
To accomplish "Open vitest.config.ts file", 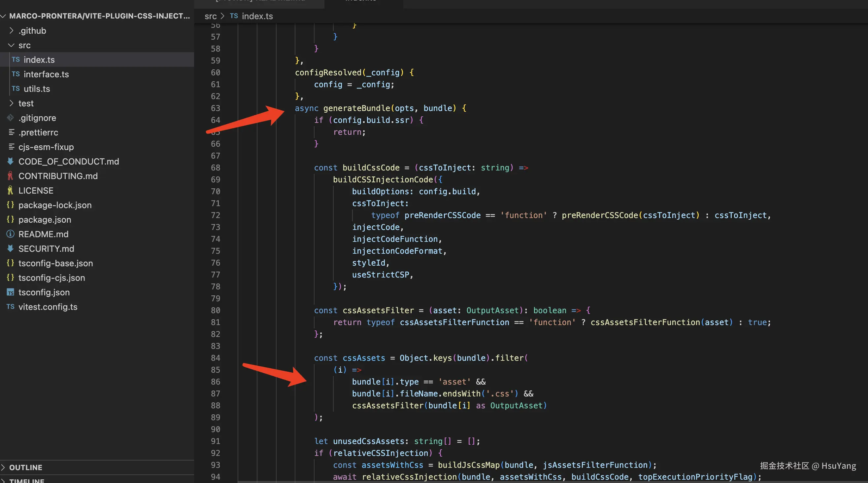I will (x=48, y=307).
